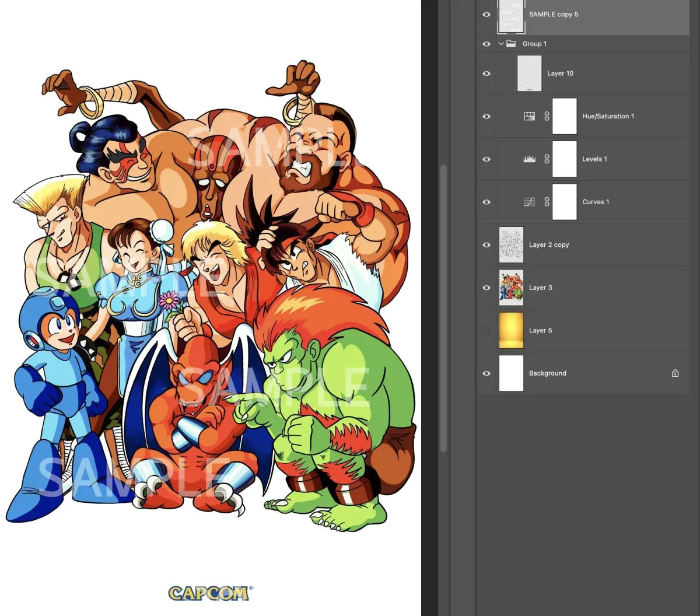Toggle Curves 1 layer visibility
This screenshot has height=616, width=700.
487,202
